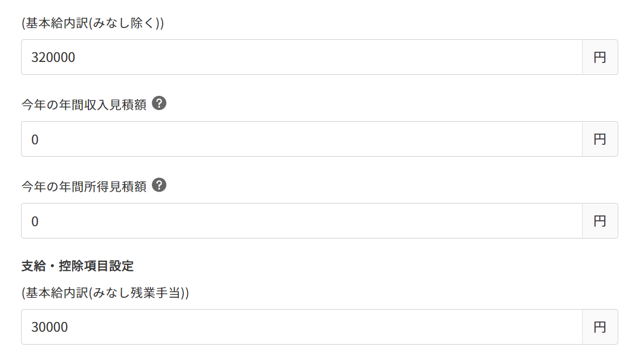Click the 今年の年間収入見積額 label text
Viewport: 636px width, 364px height.
pyautogui.click(x=84, y=104)
